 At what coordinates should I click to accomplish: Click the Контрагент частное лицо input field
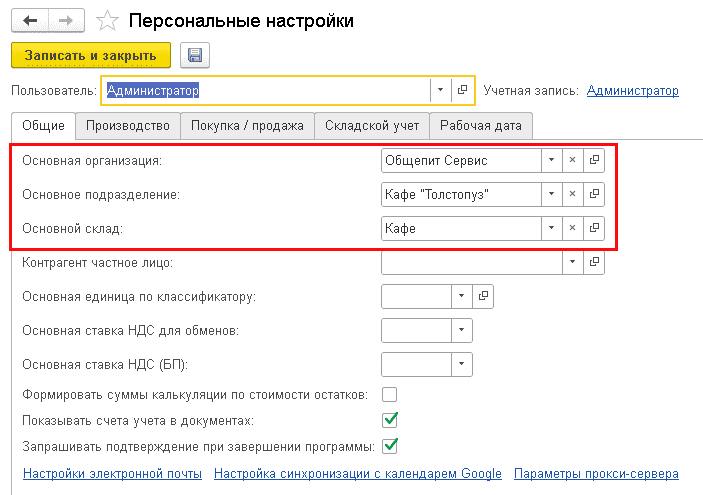(x=471, y=262)
